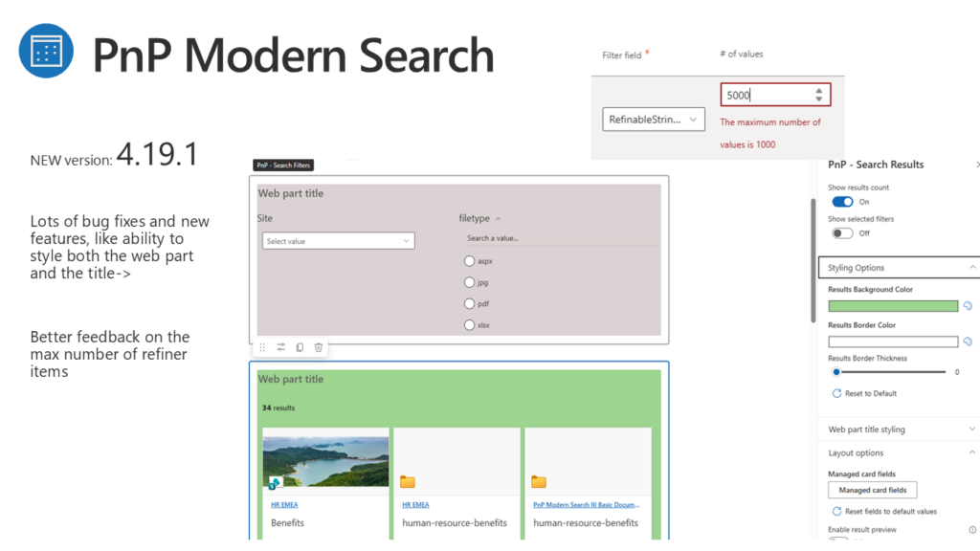
Task: Open the edit web part sliders icon
Action: click(x=281, y=347)
